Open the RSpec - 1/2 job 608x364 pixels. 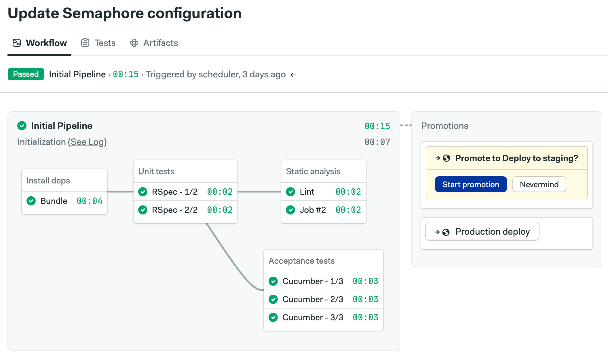pyautogui.click(x=175, y=192)
